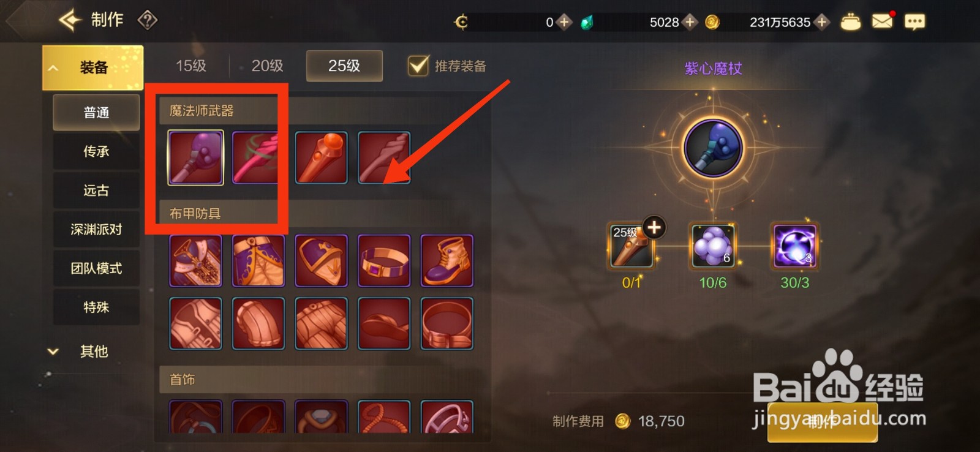Select the purple boots armor icon
Viewport: 980px width, 452px height.
pyautogui.click(x=447, y=261)
